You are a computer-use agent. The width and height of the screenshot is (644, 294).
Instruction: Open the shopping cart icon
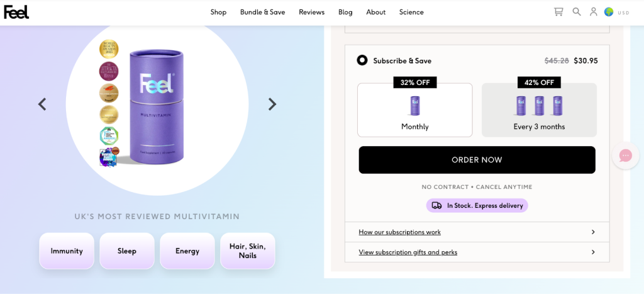click(558, 12)
